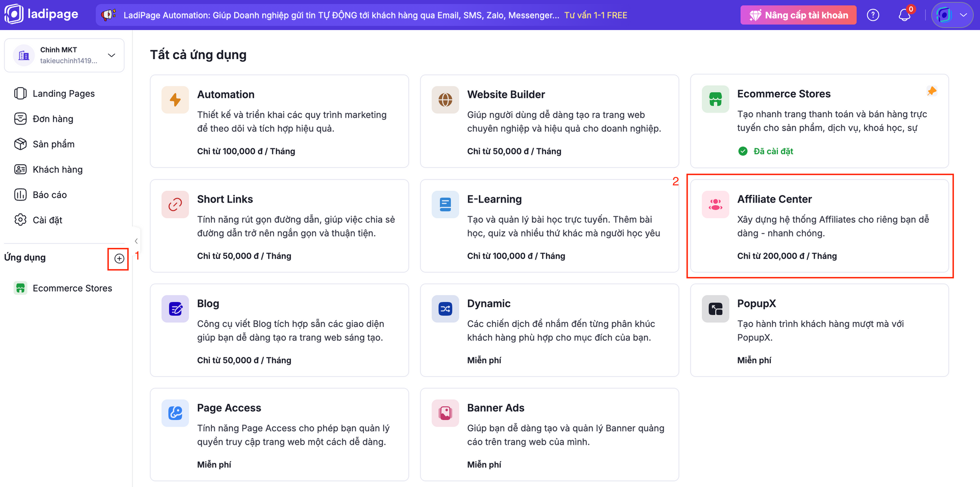Click the Website Builder globe icon
The height and width of the screenshot is (487, 980).
445,99
